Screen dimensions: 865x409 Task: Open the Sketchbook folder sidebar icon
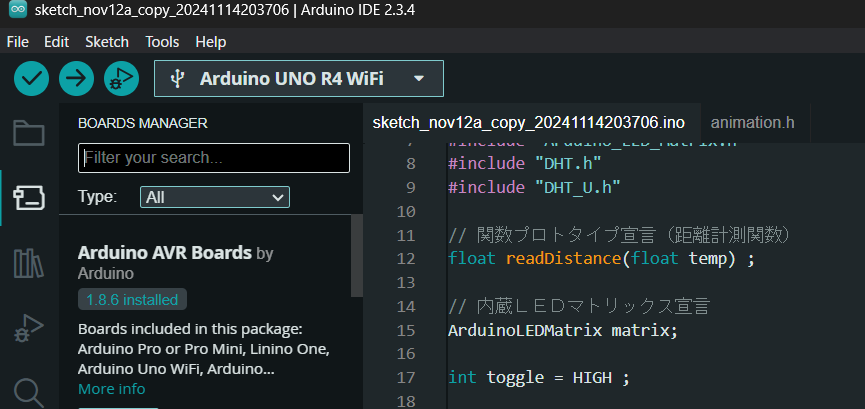pos(29,133)
